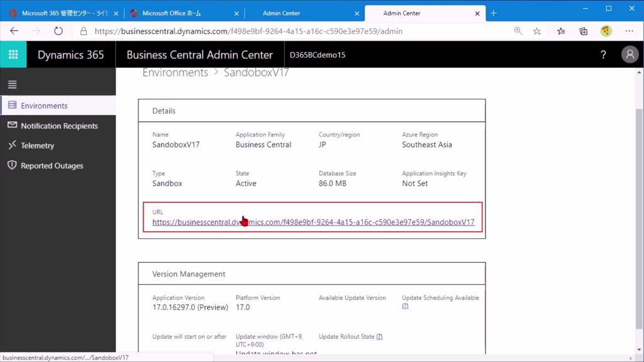Open Telemetry in the sidebar
Image resolution: width=644 pixels, height=362 pixels.
click(x=58, y=145)
